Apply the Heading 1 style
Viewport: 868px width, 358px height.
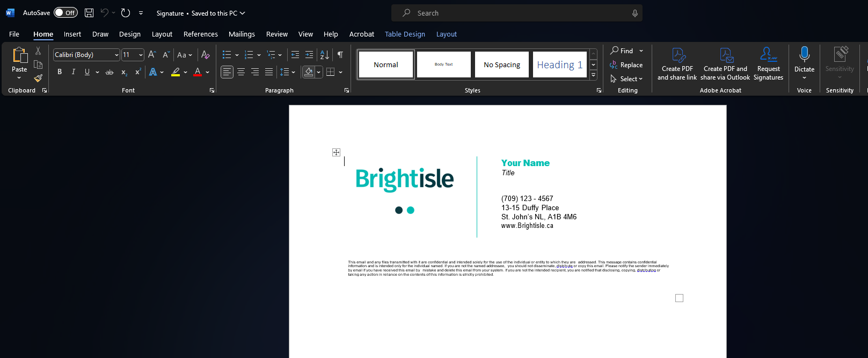click(560, 65)
